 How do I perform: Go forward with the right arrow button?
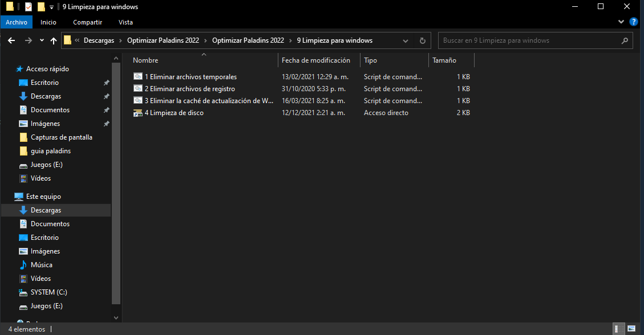click(x=29, y=40)
